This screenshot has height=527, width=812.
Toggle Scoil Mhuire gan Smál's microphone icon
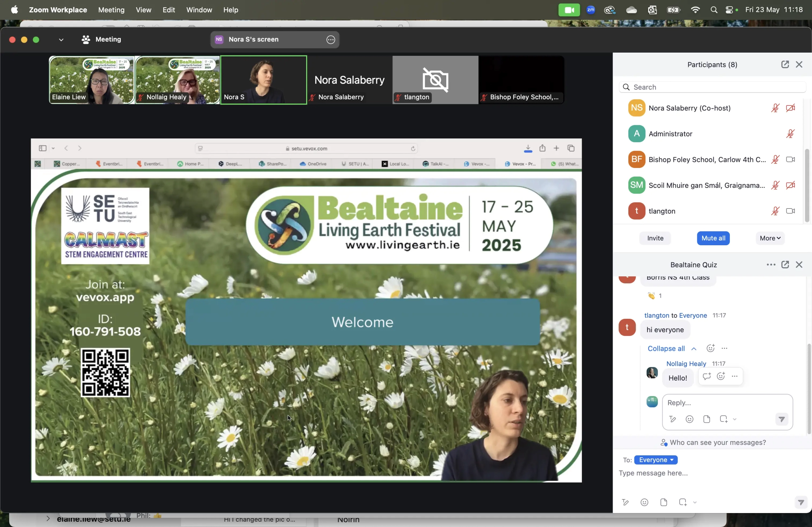775,185
